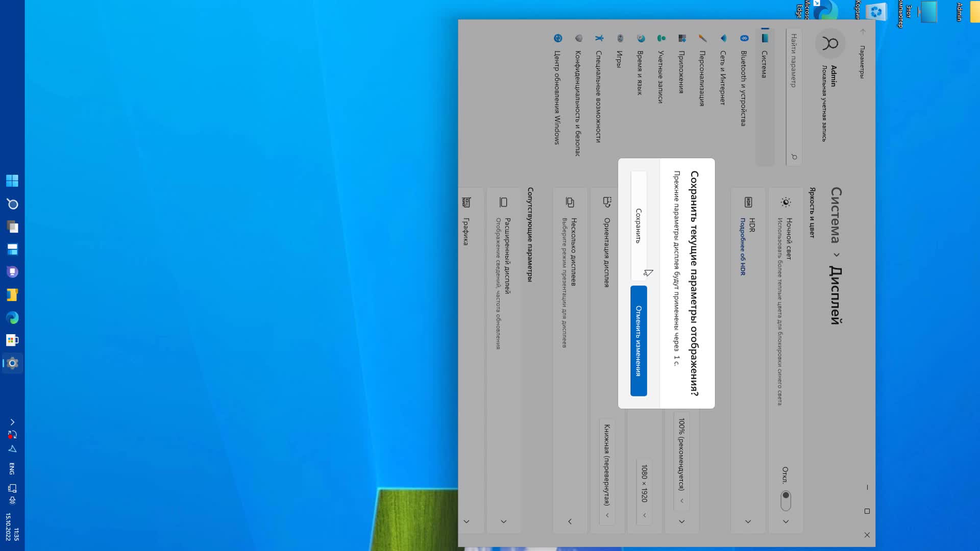Open the 1080 × 1920 resolution dropdown

644,491
